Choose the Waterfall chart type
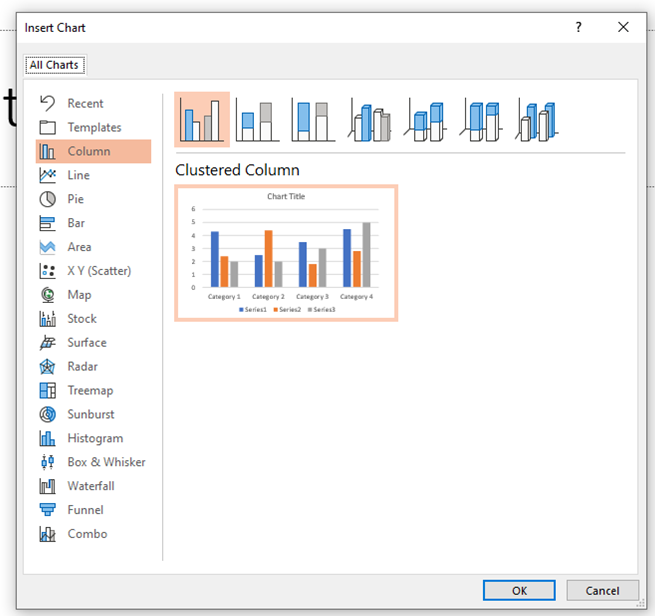Image resolution: width=655 pixels, height=616 pixels. [x=90, y=486]
